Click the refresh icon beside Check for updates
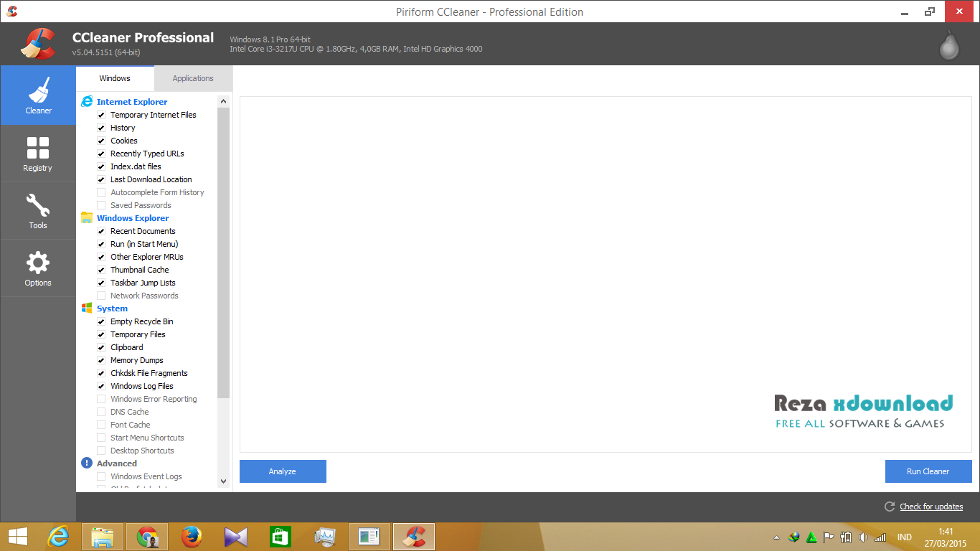The width and height of the screenshot is (980, 551). (x=890, y=507)
